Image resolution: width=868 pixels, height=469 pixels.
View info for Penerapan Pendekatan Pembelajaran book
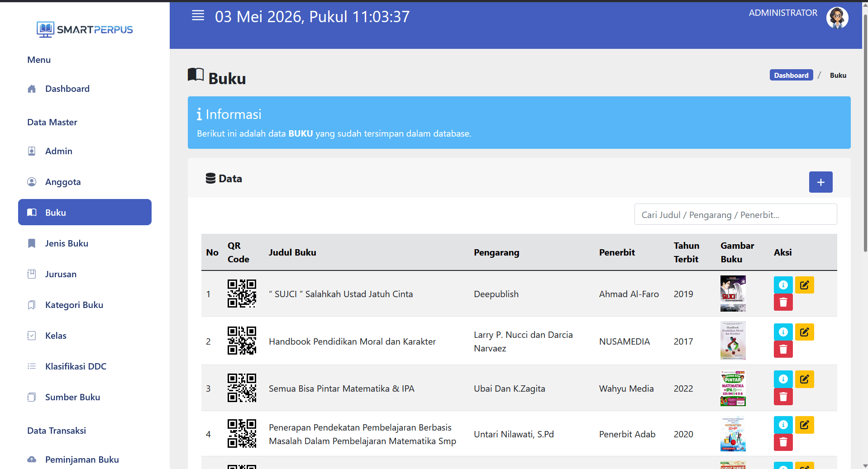pyautogui.click(x=783, y=425)
